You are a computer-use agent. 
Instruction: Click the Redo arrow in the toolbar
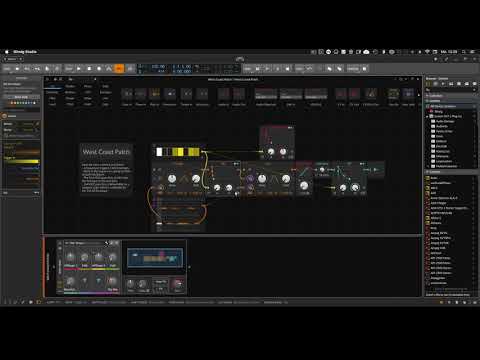click(37, 69)
